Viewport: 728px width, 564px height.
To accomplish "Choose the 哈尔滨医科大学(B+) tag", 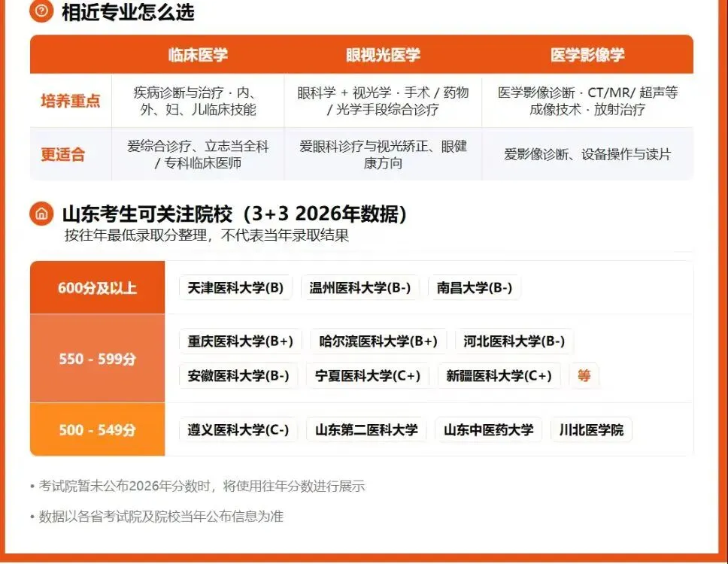I will click(x=378, y=341).
